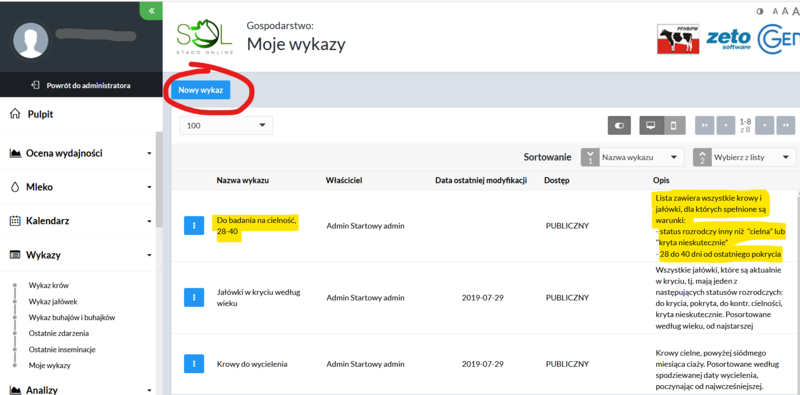
Task: Click the Stado Online logo
Action: [205, 37]
